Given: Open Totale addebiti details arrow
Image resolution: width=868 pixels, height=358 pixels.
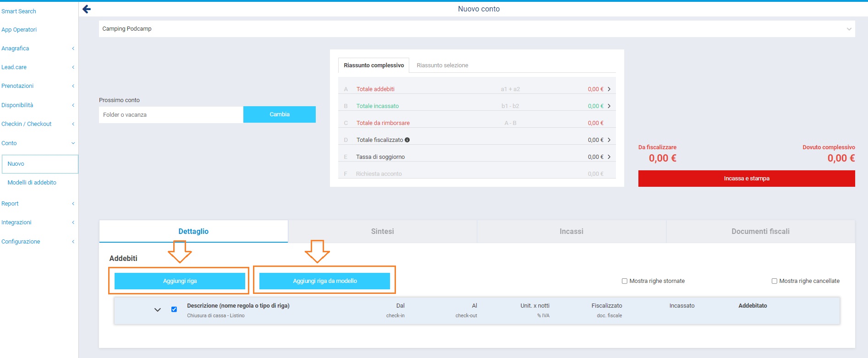Looking at the screenshot, I should [609, 89].
